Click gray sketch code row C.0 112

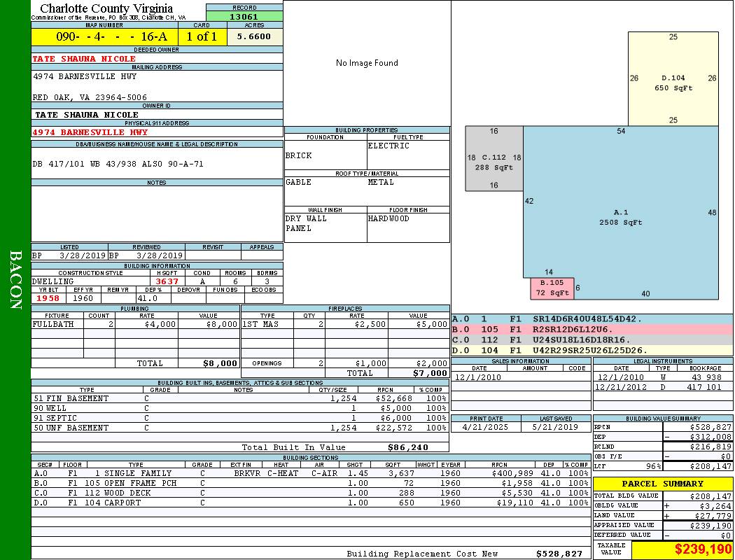point(592,339)
